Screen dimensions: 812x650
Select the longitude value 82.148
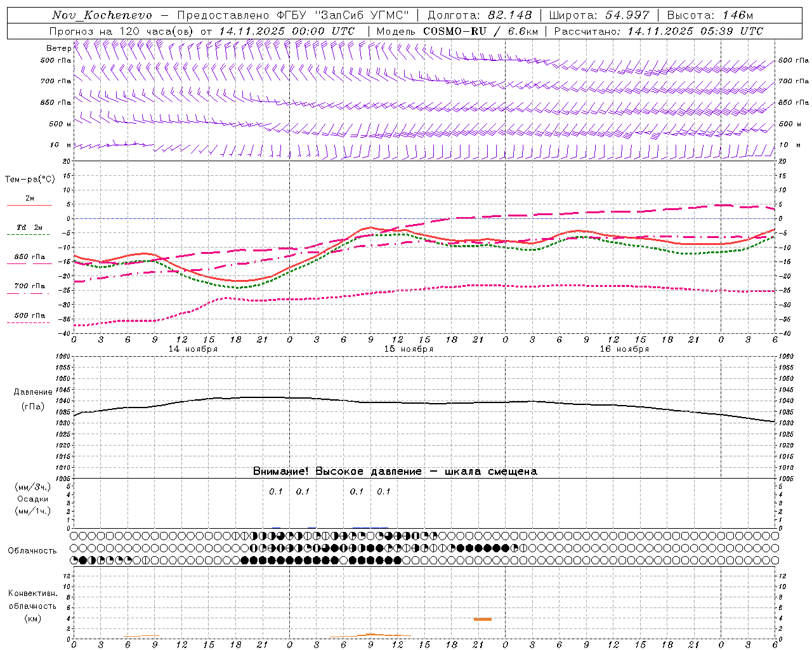click(x=510, y=15)
